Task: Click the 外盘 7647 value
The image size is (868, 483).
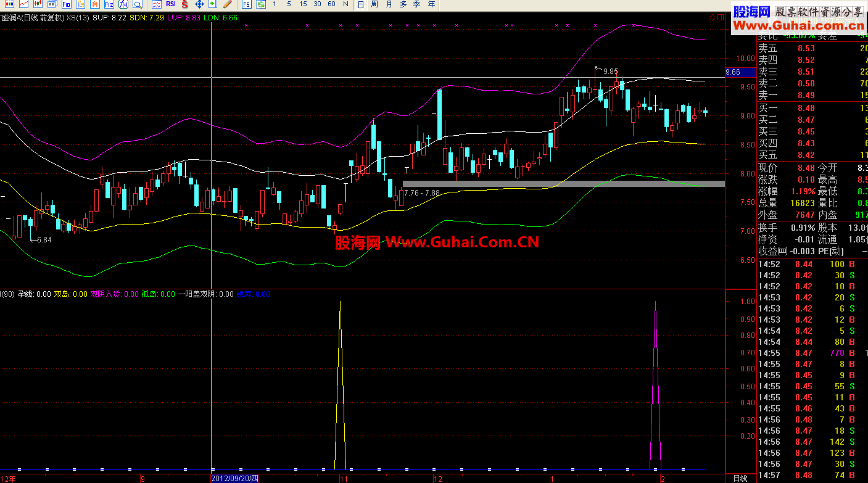Action: coord(805,215)
